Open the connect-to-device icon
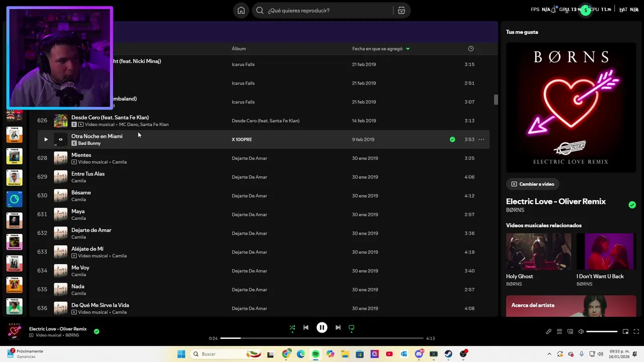The image size is (644, 362). pos(570,332)
